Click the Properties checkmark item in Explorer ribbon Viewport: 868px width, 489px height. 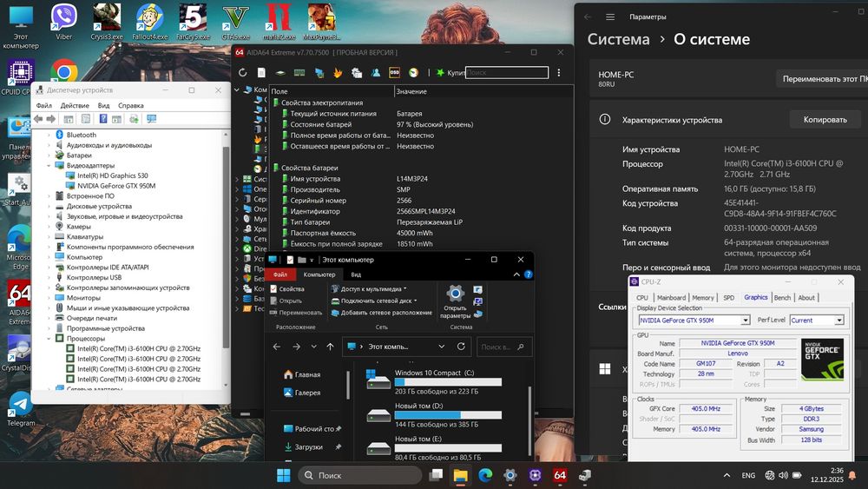click(287, 289)
